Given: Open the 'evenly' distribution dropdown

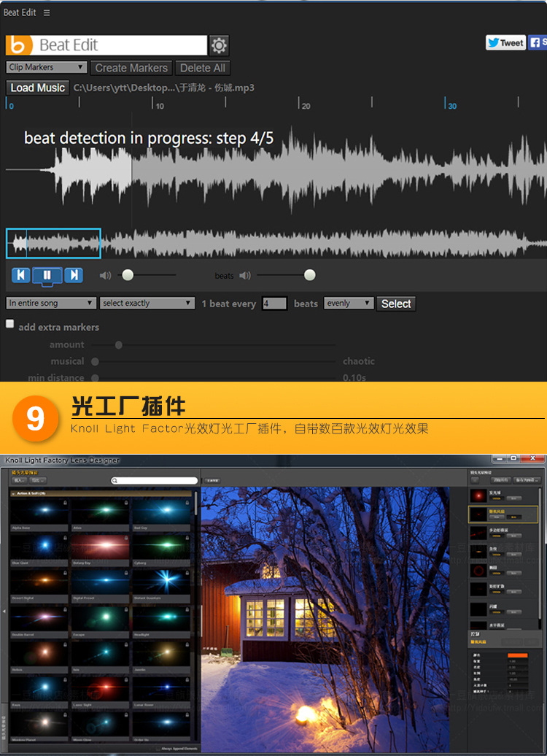Looking at the screenshot, I should pyautogui.click(x=349, y=304).
